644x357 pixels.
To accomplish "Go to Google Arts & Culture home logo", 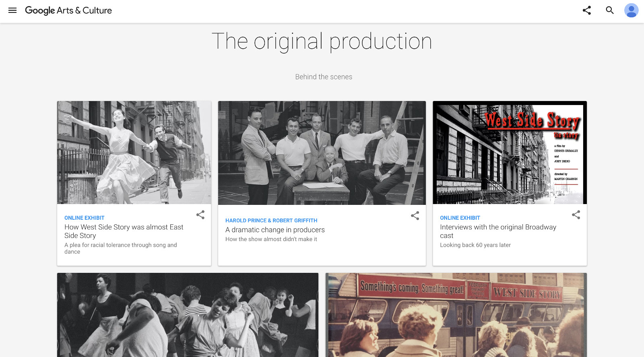I will [68, 10].
